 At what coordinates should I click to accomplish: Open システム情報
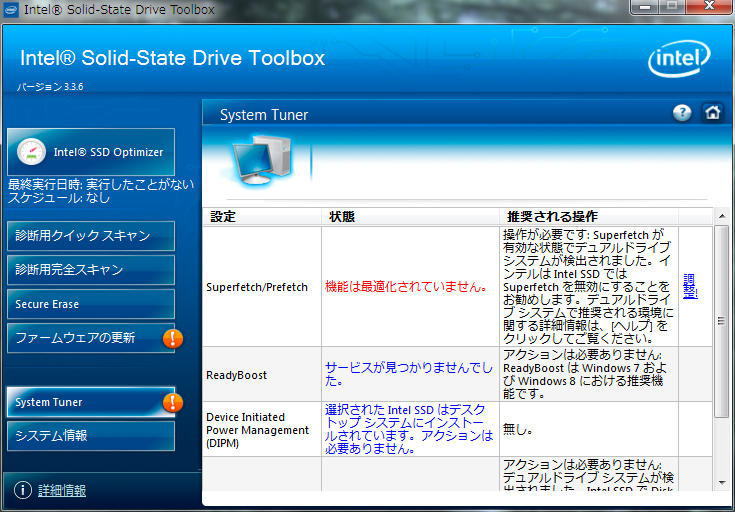coord(91,436)
